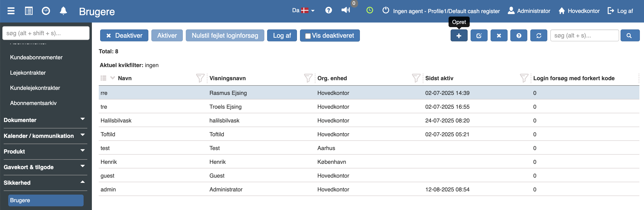Select Brugere in the sidebar
Screen dimensions: 644x210
pos(46,200)
